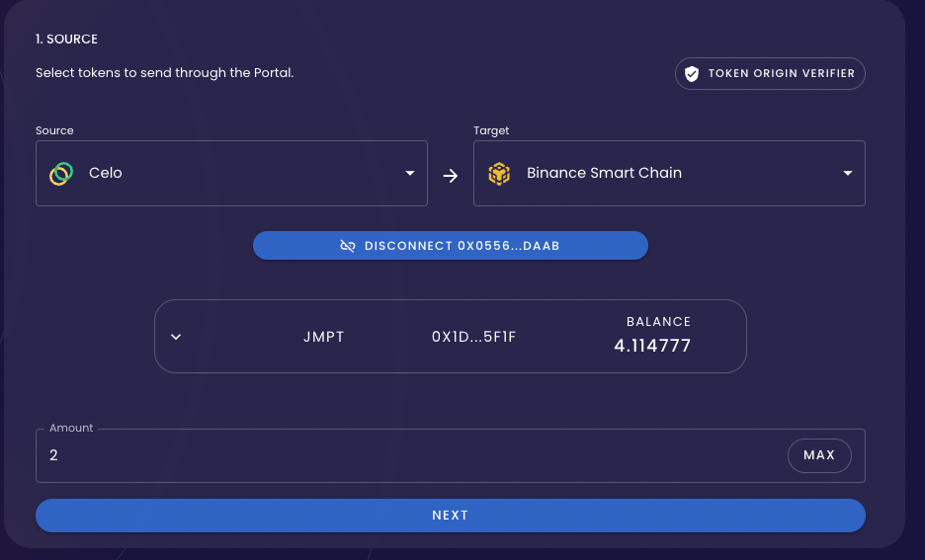The height and width of the screenshot is (560, 925).
Task: Select the Celo source chain box
Action: (231, 173)
